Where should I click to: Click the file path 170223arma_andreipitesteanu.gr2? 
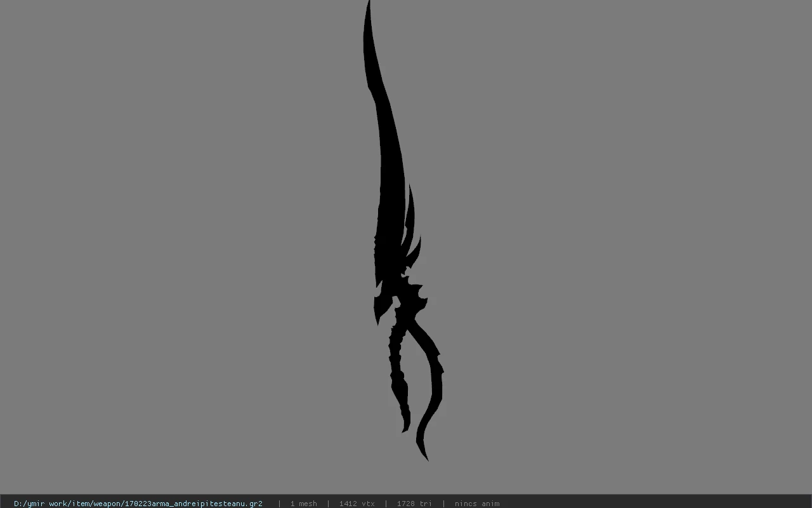point(138,504)
